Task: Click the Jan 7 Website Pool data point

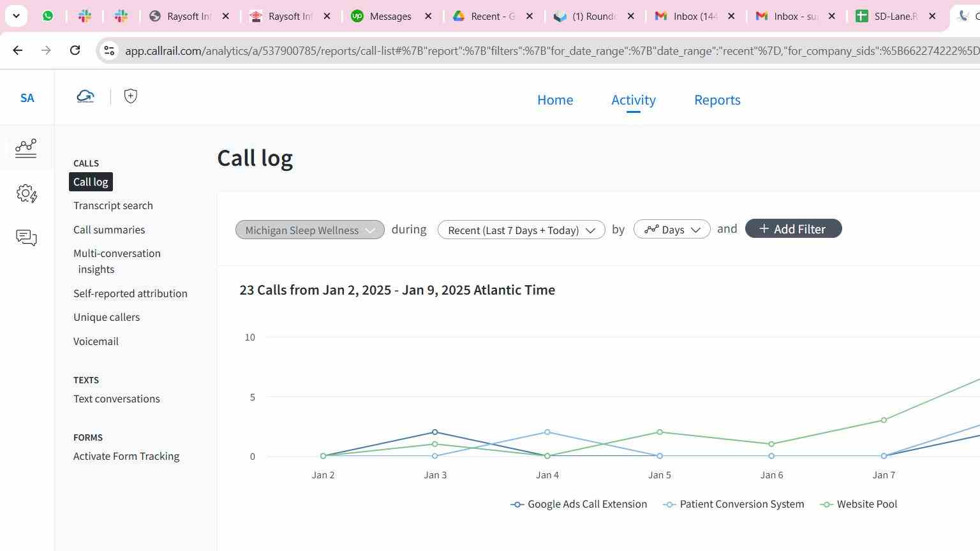Action: click(884, 420)
